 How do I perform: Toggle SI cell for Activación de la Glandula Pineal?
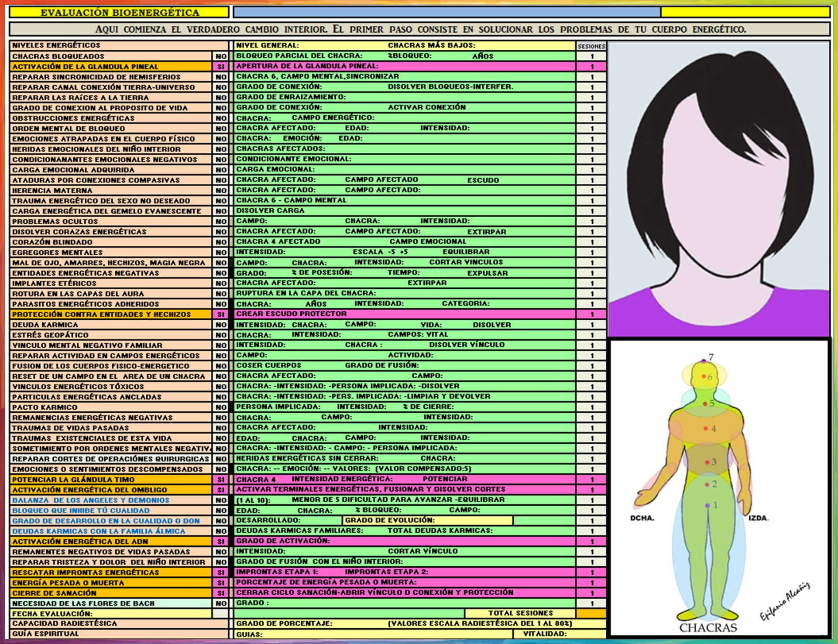pos(221,67)
